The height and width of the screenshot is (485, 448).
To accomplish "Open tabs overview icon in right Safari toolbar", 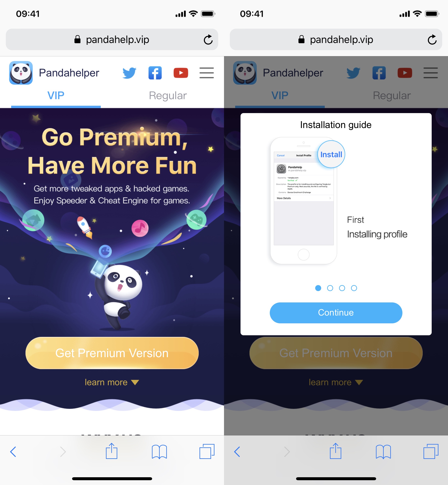I will [x=431, y=451].
